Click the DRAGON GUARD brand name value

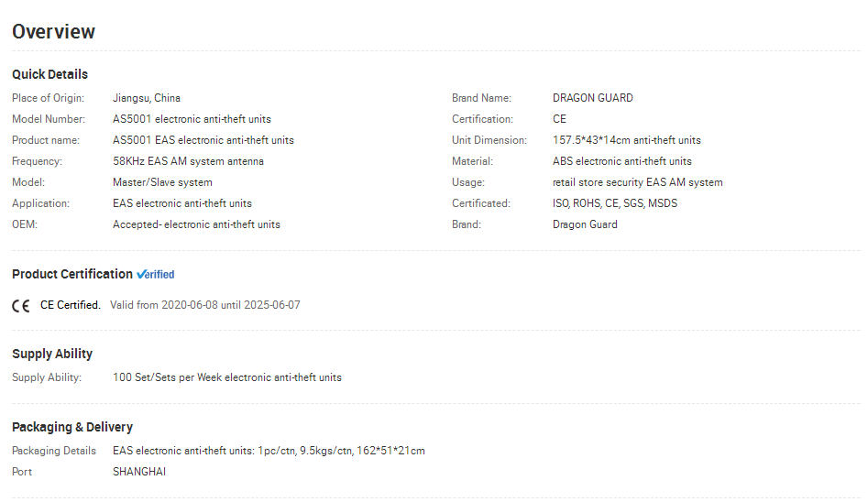pos(593,98)
